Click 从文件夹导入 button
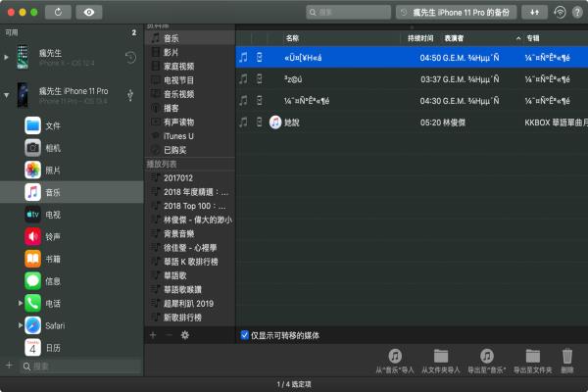 (441, 361)
